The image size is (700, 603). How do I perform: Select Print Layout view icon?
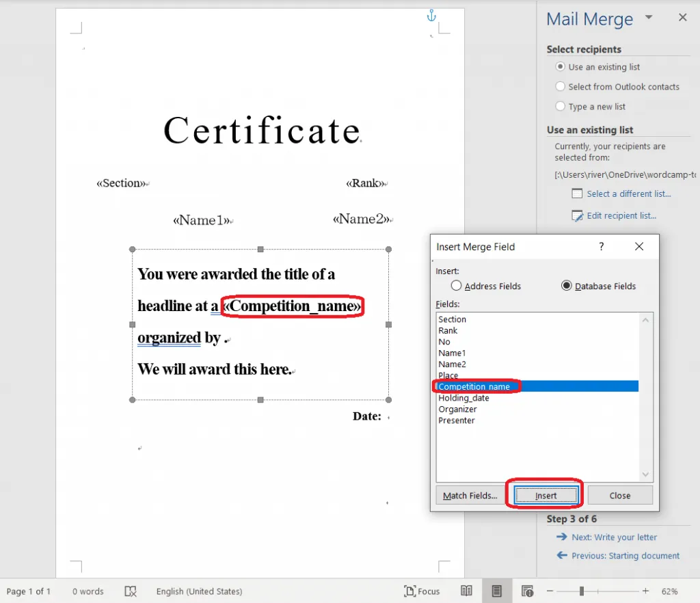pyautogui.click(x=497, y=591)
